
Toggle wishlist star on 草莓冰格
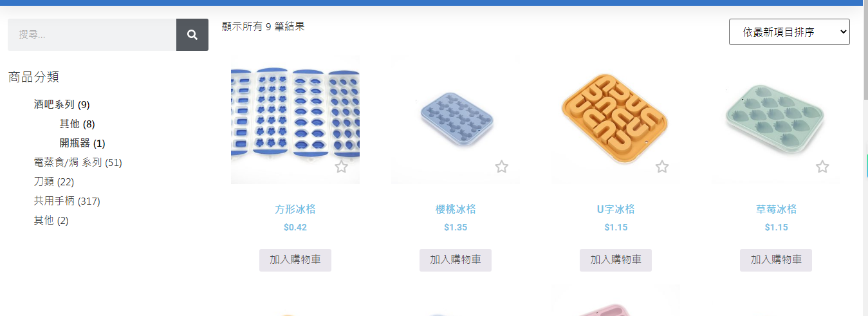point(822,167)
